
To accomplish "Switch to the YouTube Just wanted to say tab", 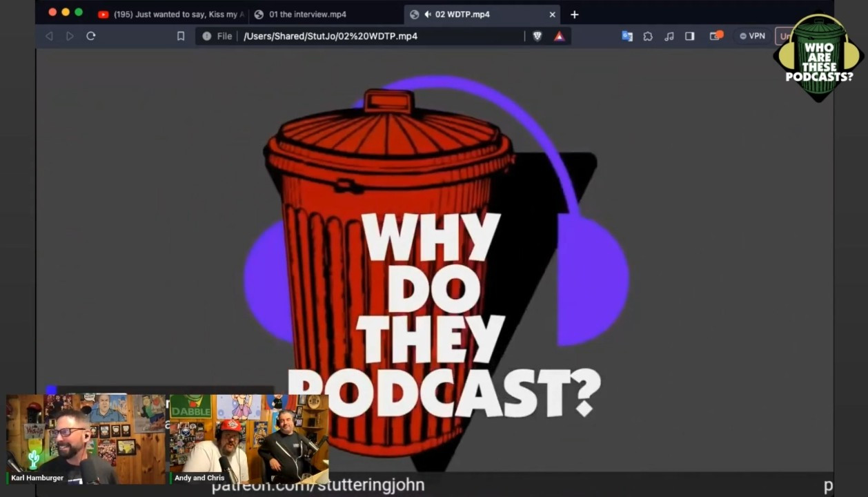I will pos(172,14).
